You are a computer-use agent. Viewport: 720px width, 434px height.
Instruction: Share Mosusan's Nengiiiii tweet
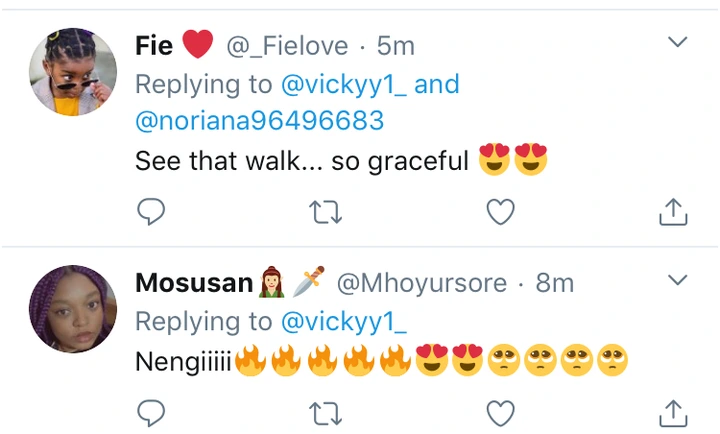(x=673, y=411)
